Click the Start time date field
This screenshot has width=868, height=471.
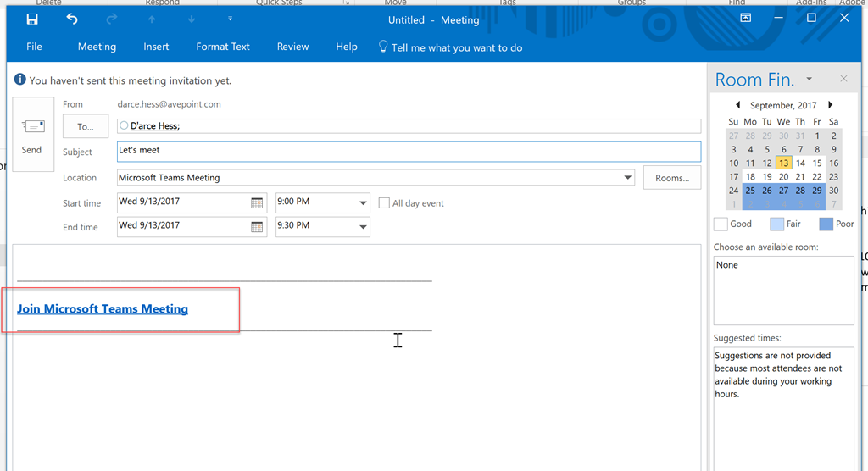click(192, 203)
